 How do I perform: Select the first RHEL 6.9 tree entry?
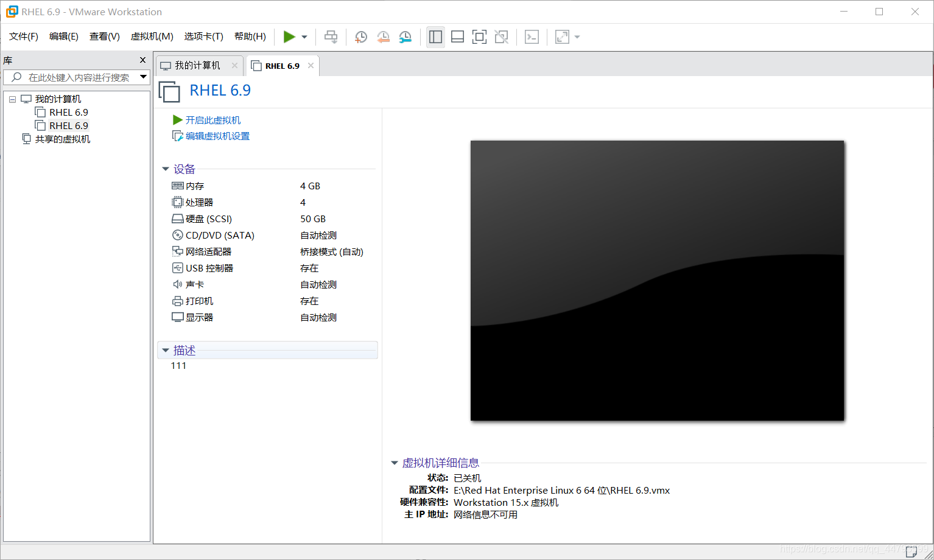[x=69, y=113]
